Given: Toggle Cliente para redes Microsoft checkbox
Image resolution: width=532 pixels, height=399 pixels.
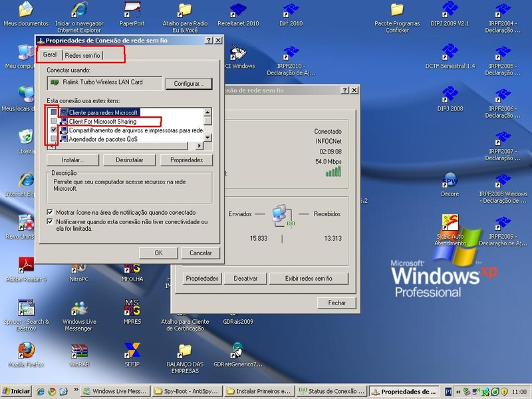Looking at the screenshot, I should click(54, 112).
